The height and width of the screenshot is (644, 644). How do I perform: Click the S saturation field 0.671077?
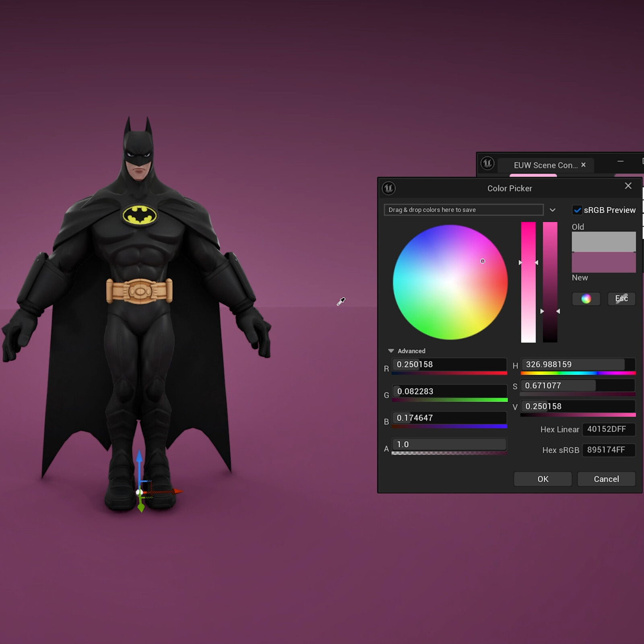click(578, 386)
